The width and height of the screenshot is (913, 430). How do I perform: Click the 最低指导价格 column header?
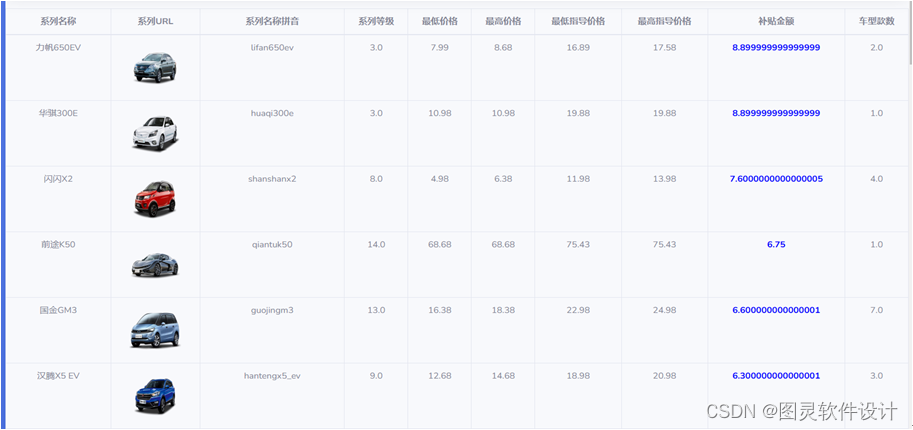click(x=578, y=22)
